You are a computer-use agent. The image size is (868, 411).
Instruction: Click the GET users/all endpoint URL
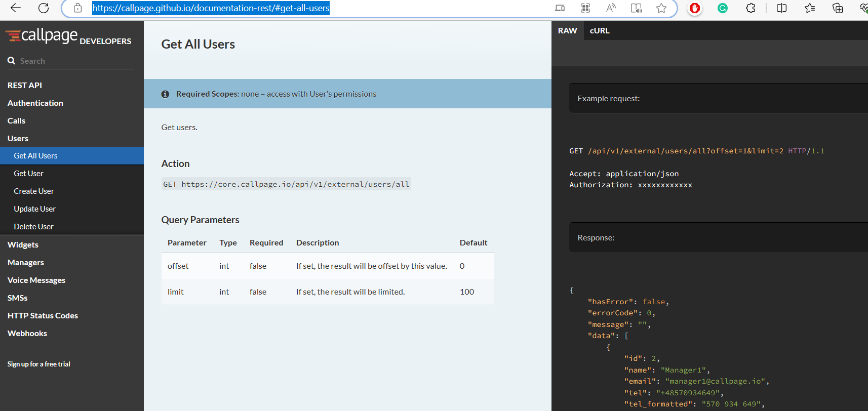286,184
